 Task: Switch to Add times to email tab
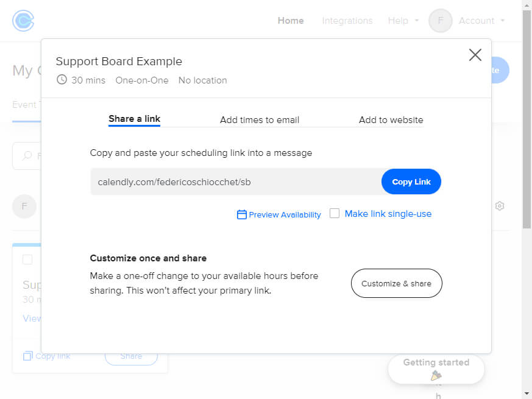(x=260, y=119)
